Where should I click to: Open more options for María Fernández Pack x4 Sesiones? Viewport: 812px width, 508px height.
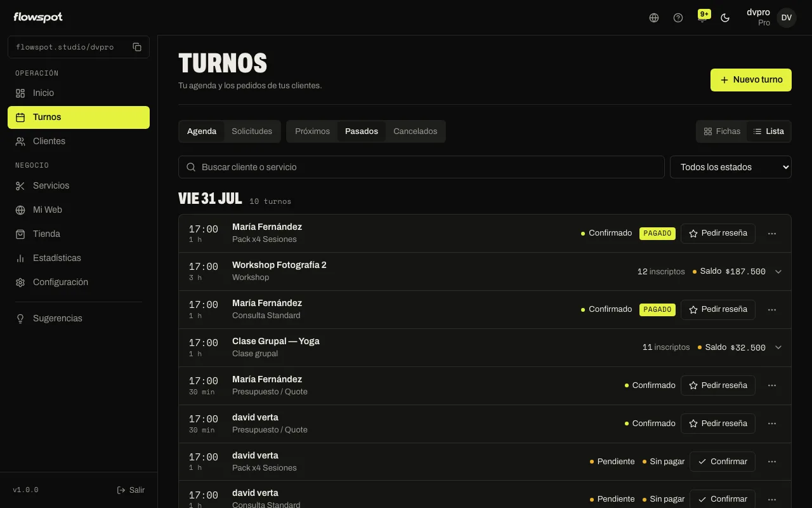click(772, 234)
